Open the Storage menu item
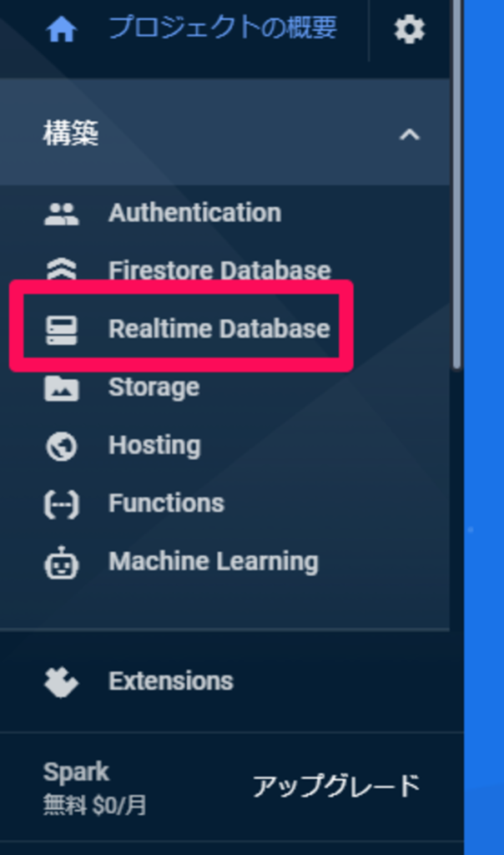 pos(154,387)
